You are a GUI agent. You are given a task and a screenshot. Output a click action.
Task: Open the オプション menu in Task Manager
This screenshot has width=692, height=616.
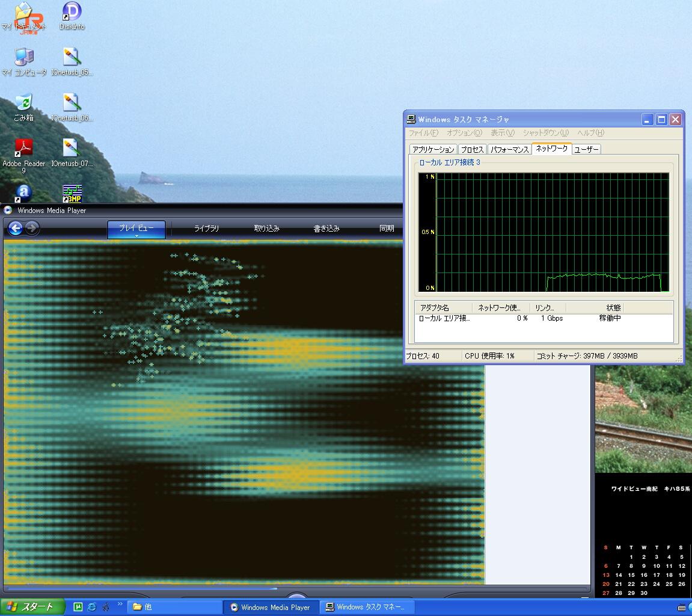coord(464,133)
